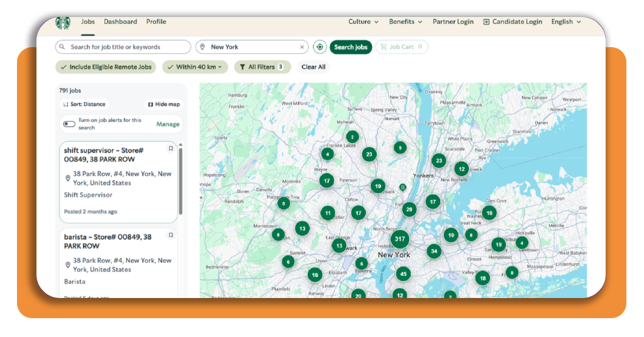Open the Within 40 km distance dropdown
This screenshot has height=337, width=644.
(195, 67)
